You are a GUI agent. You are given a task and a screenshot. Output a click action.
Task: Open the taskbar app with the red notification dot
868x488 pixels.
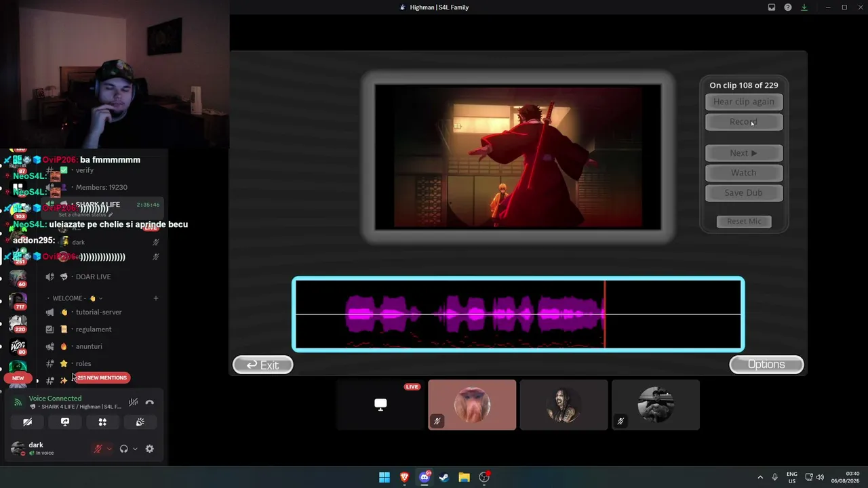[484, 477]
